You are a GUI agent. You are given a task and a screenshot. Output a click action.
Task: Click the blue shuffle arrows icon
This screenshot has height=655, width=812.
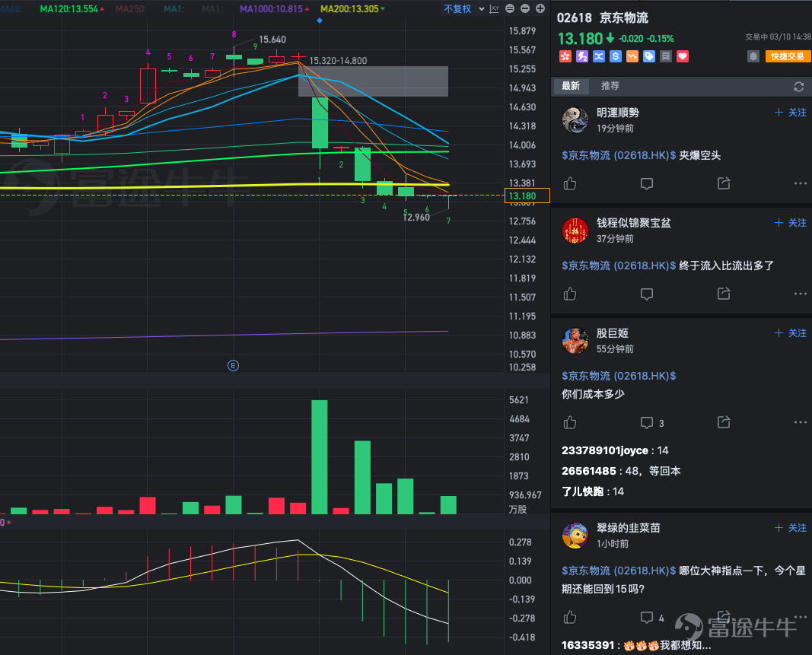pyautogui.click(x=599, y=56)
